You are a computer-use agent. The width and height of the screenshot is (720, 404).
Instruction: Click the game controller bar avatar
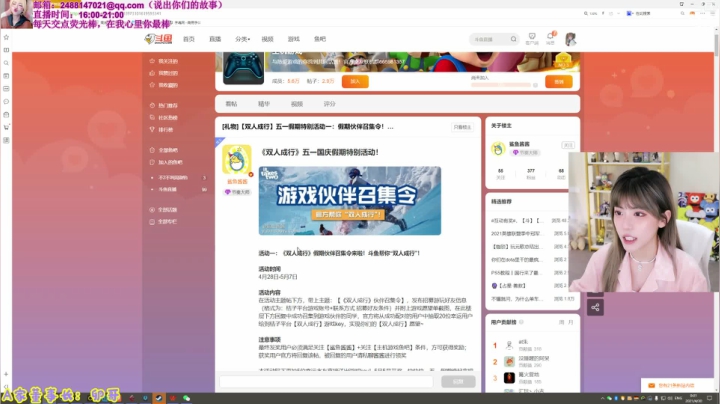(x=243, y=68)
